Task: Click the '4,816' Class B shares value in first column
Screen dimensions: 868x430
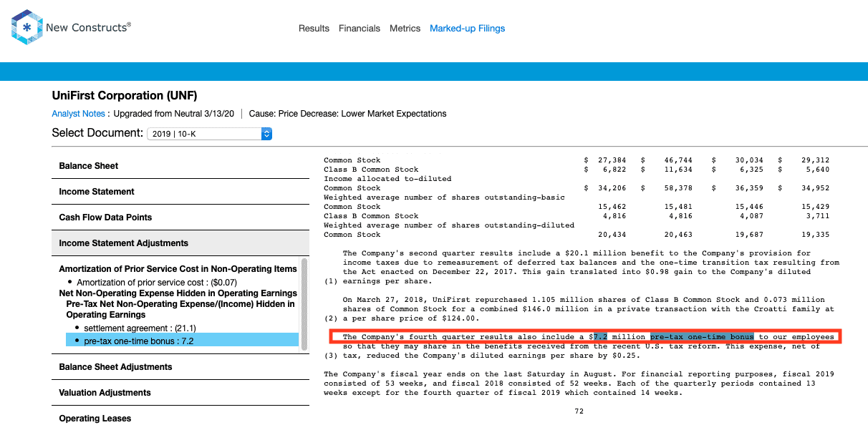Action: click(615, 216)
